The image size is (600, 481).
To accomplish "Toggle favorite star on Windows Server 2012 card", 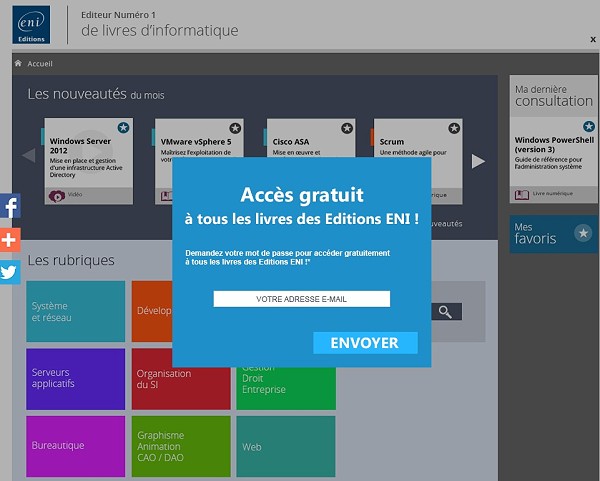I will (123, 127).
